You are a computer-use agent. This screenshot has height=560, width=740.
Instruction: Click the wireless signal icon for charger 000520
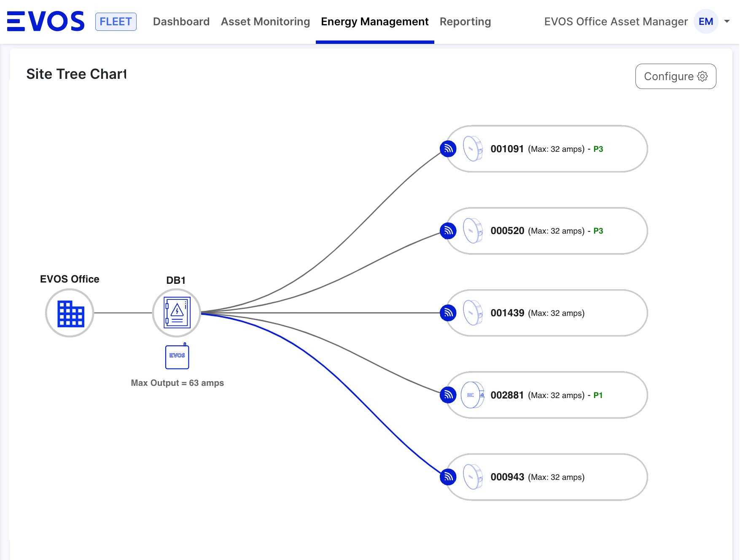448,231
